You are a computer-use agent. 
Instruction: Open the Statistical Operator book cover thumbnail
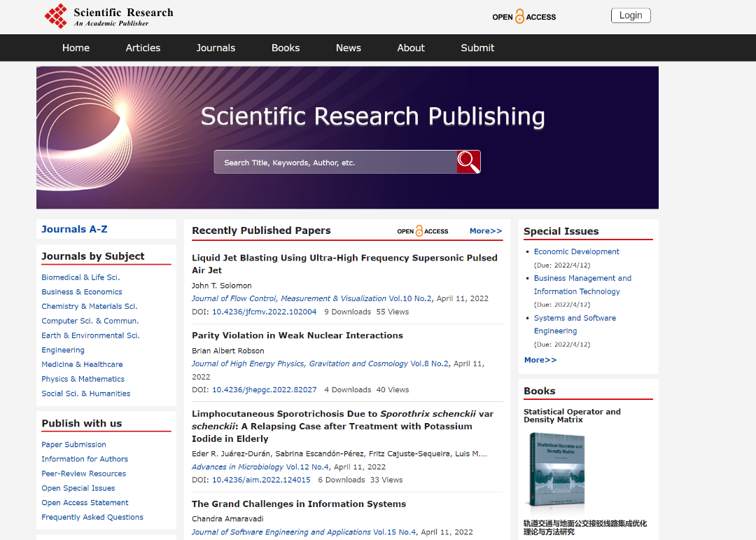click(x=557, y=469)
